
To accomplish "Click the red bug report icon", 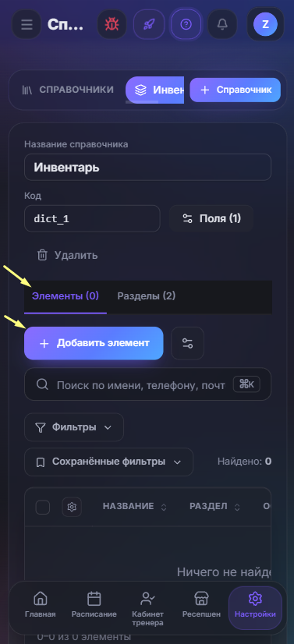I will (112, 24).
